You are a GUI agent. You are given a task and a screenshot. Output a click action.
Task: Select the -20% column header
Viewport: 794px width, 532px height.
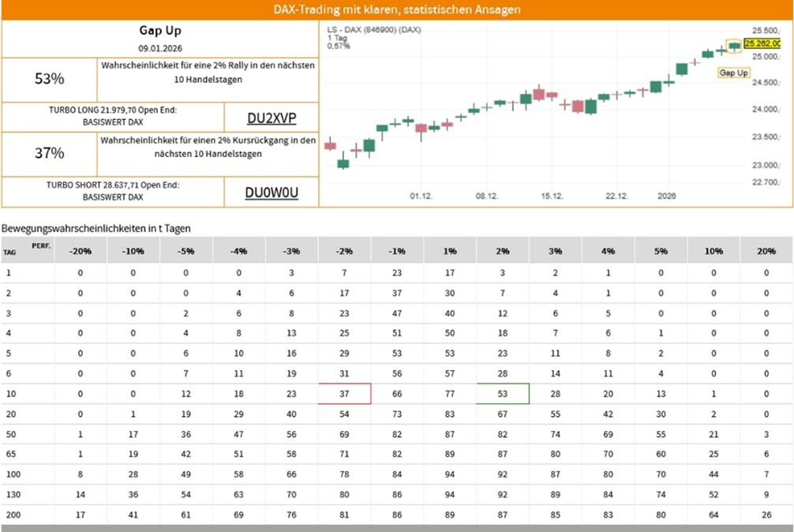(81, 250)
